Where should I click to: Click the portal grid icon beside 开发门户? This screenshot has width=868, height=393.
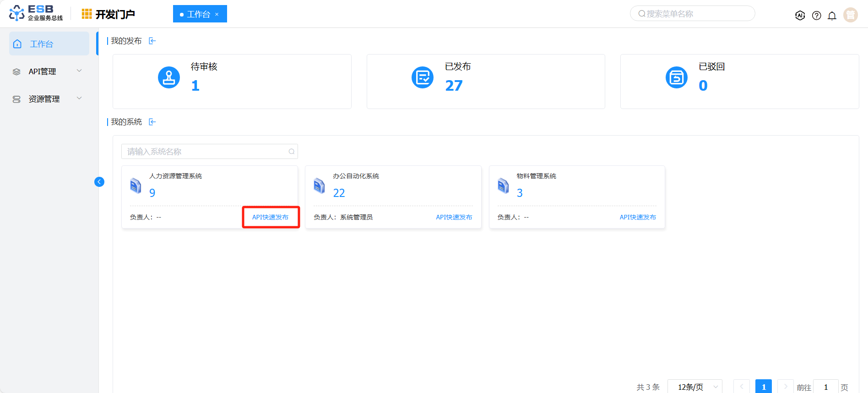(x=87, y=14)
